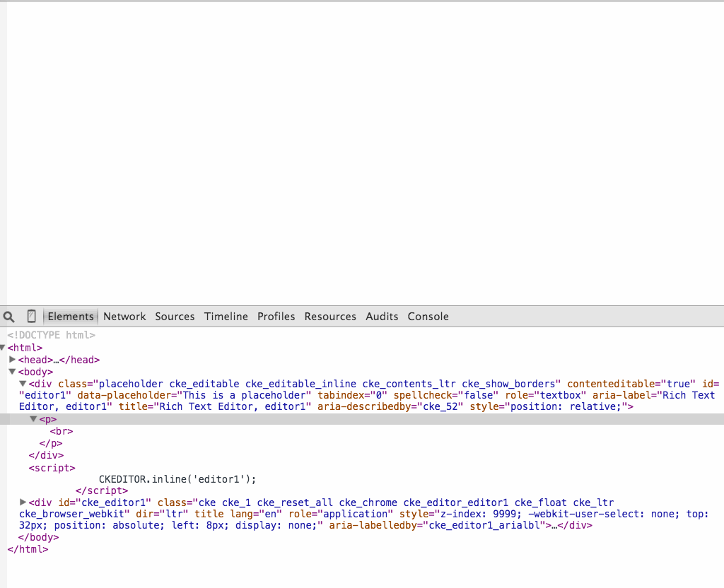Click the id="cke_editor1" attribute
The image size is (724, 588).
click(x=105, y=502)
